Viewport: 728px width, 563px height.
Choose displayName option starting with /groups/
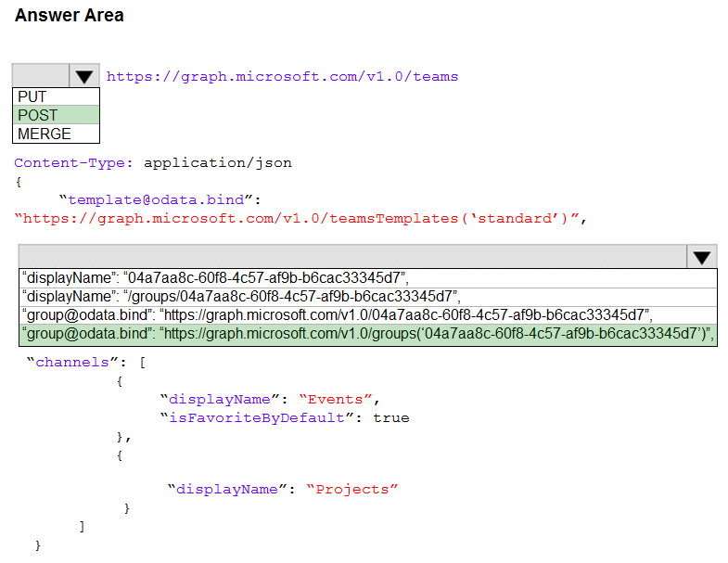[368, 297]
